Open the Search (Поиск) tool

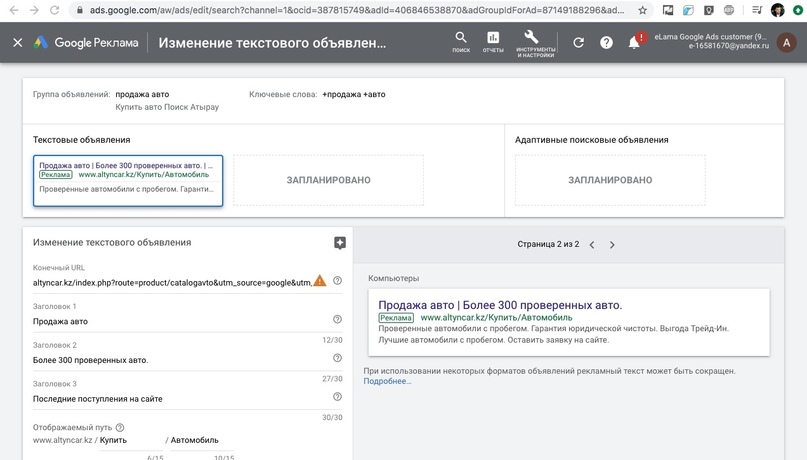pyautogui.click(x=461, y=42)
